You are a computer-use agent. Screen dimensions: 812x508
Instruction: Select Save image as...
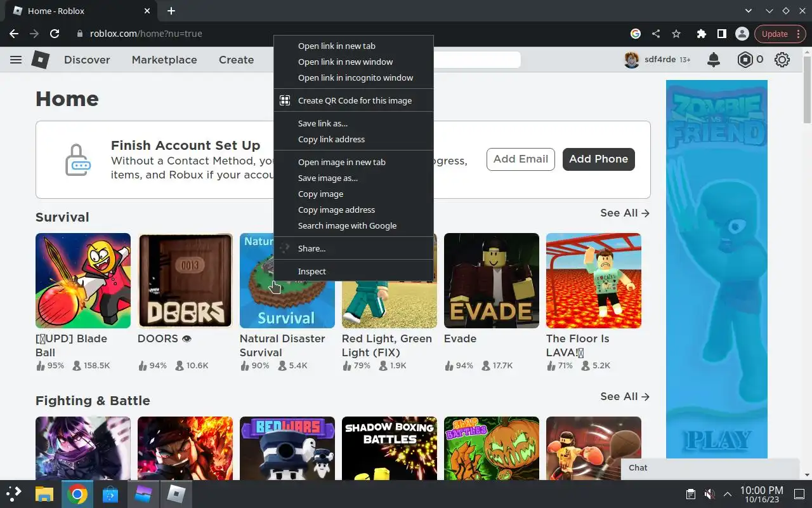[353, 178]
